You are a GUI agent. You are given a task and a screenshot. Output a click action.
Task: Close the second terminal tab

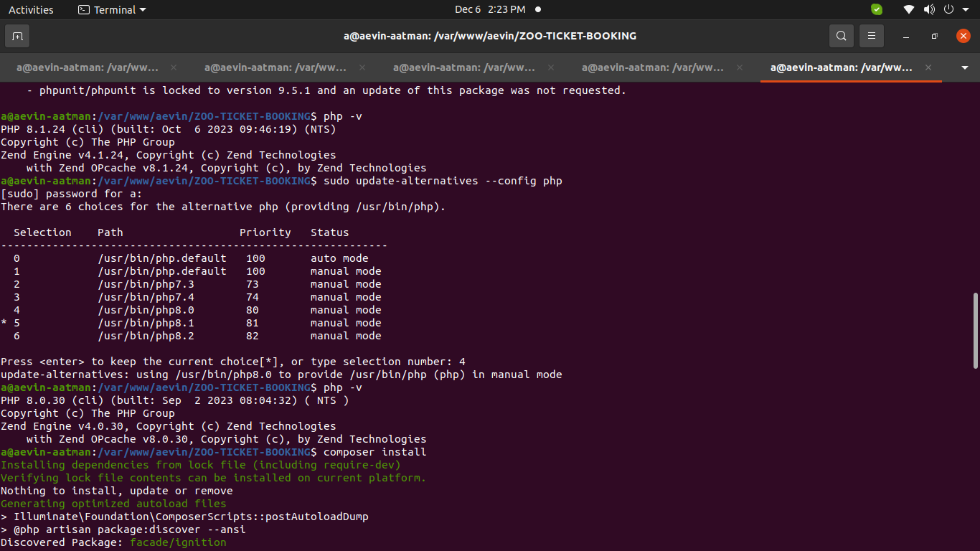click(x=362, y=67)
